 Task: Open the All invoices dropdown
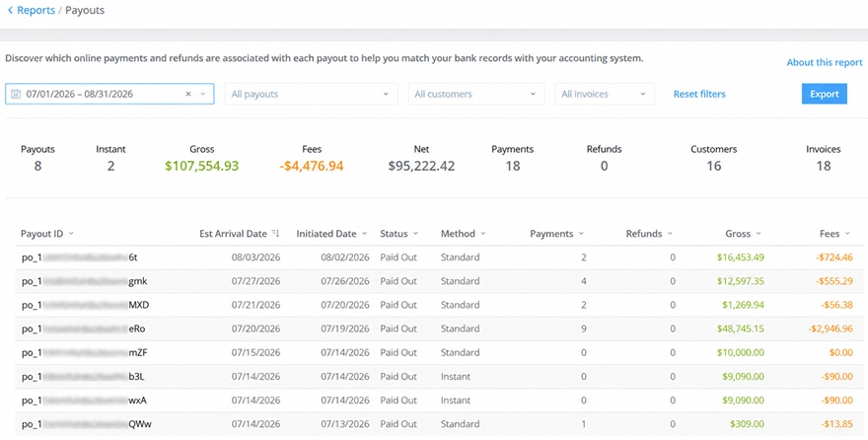[605, 94]
